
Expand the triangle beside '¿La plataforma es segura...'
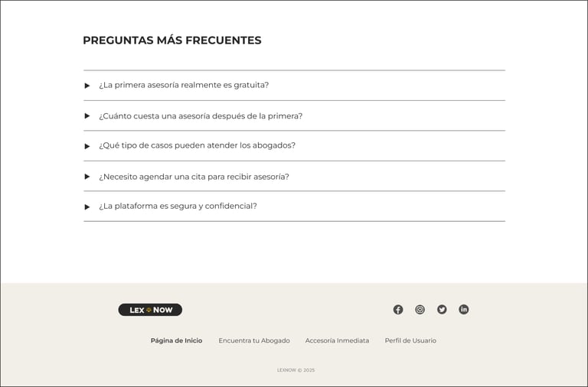point(87,207)
